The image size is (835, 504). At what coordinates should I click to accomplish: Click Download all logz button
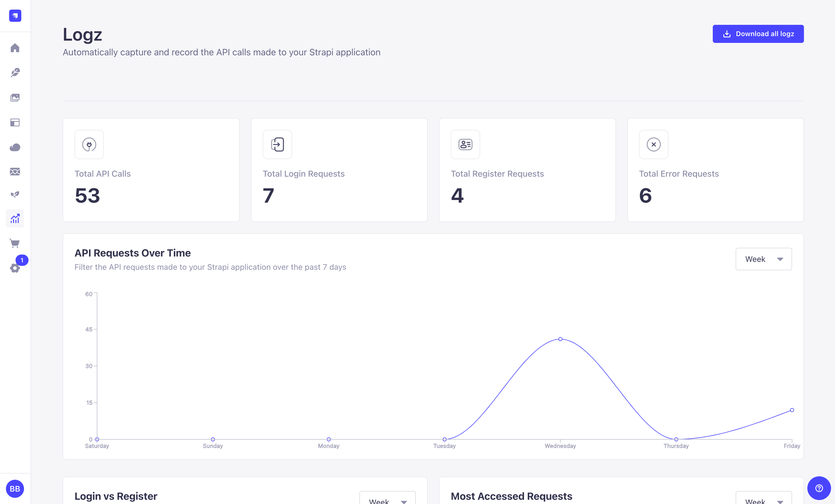(x=758, y=34)
